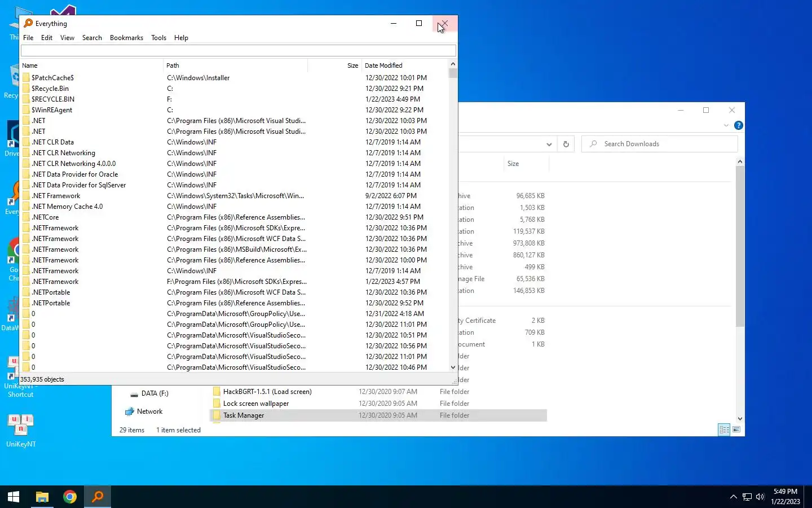Select HackBGRT-1.5.1 (Load screen) folder
812x508 pixels.
pyautogui.click(x=267, y=392)
